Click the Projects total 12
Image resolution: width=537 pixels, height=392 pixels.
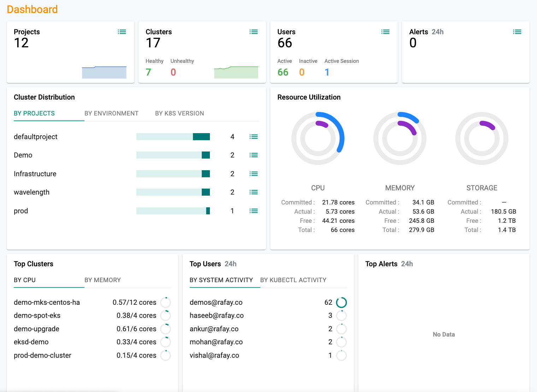pos(21,43)
